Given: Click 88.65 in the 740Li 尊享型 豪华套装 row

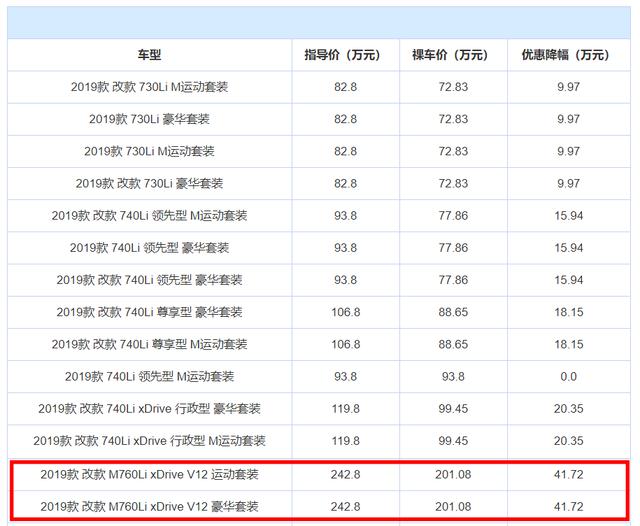Looking at the screenshot, I should (453, 312).
